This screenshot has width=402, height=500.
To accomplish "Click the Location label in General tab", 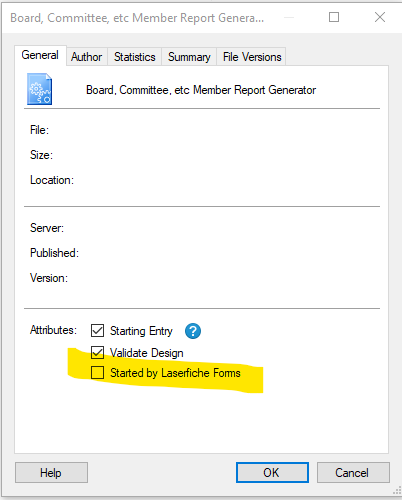I will click(x=52, y=180).
